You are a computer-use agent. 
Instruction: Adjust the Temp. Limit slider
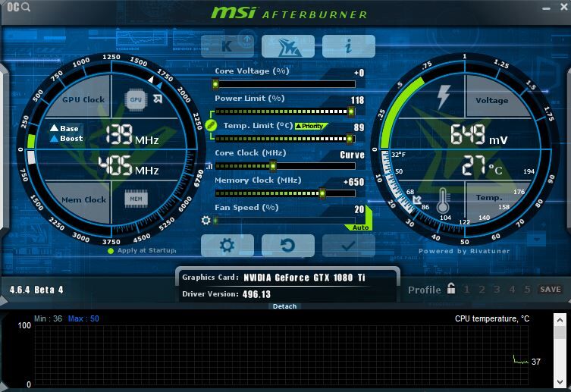(x=285, y=139)
